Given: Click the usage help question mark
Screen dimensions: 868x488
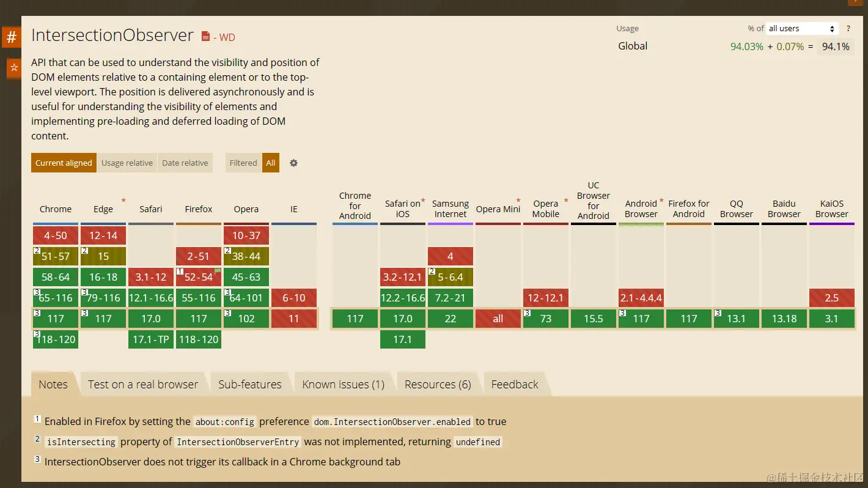Looking at the screenshot, I should coord(848,29).
